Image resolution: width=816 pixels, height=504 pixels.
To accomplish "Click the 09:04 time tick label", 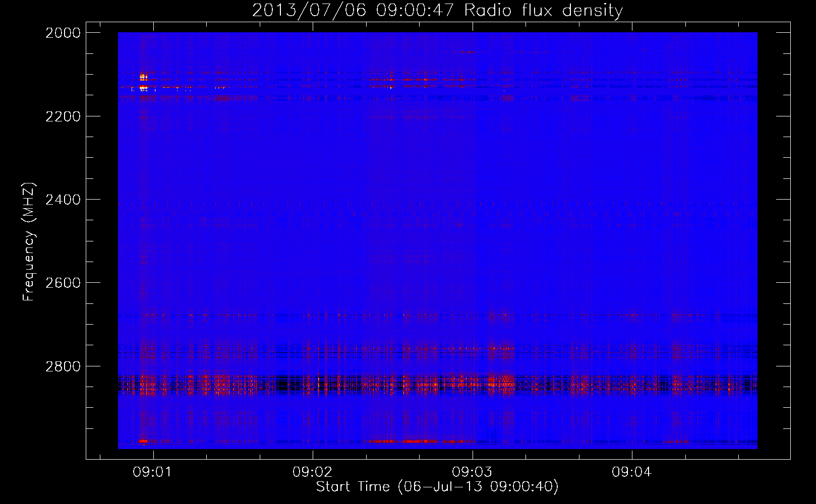I will pos(632,472).
